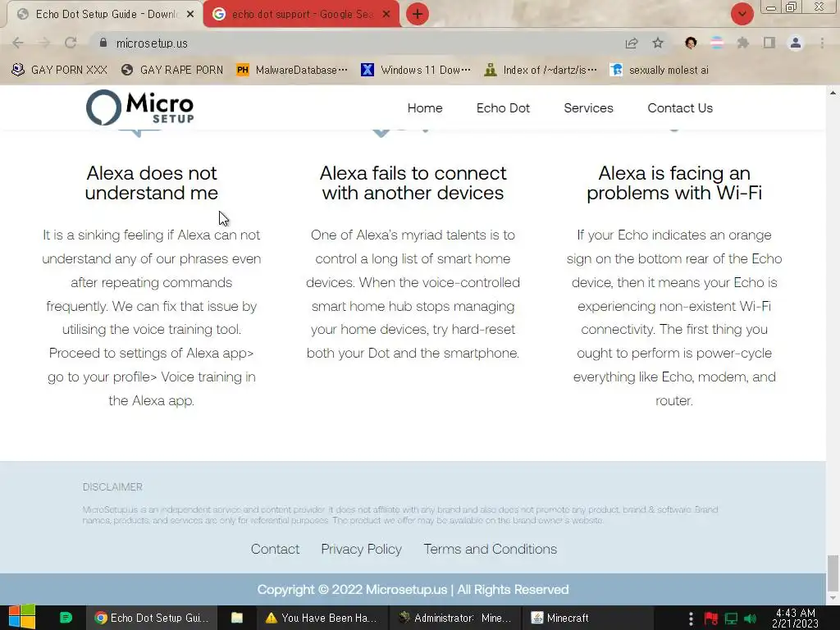The image size is (840, 630).
Task: Click the browser back arrow
Action: 18,43
